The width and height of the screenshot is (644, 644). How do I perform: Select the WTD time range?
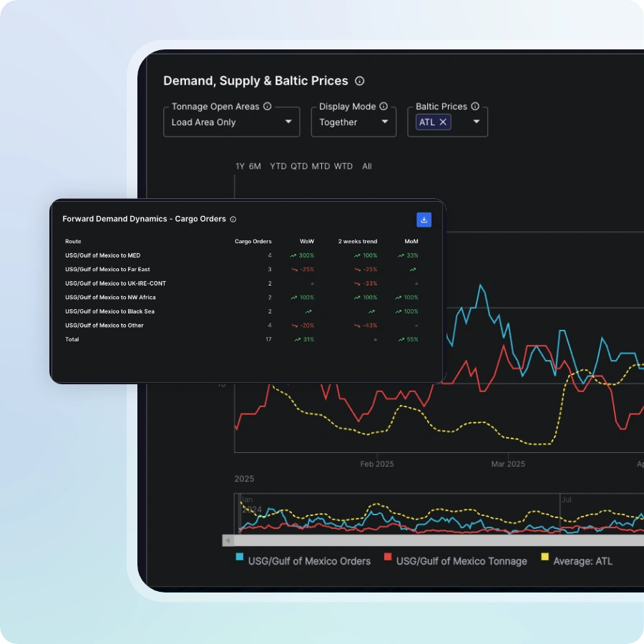pos(343,166)
